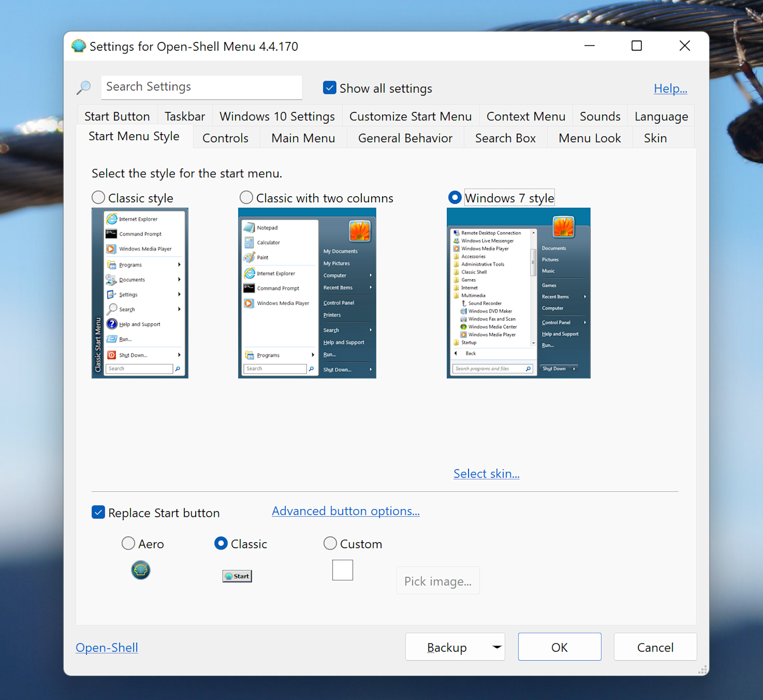Select Windows 7 style radio button

coord(455,197)
